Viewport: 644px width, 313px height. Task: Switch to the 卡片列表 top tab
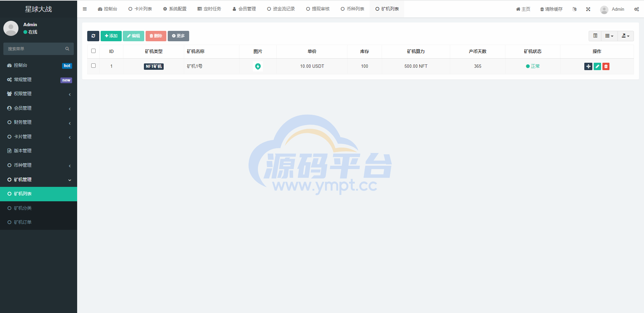pos(140,9)
